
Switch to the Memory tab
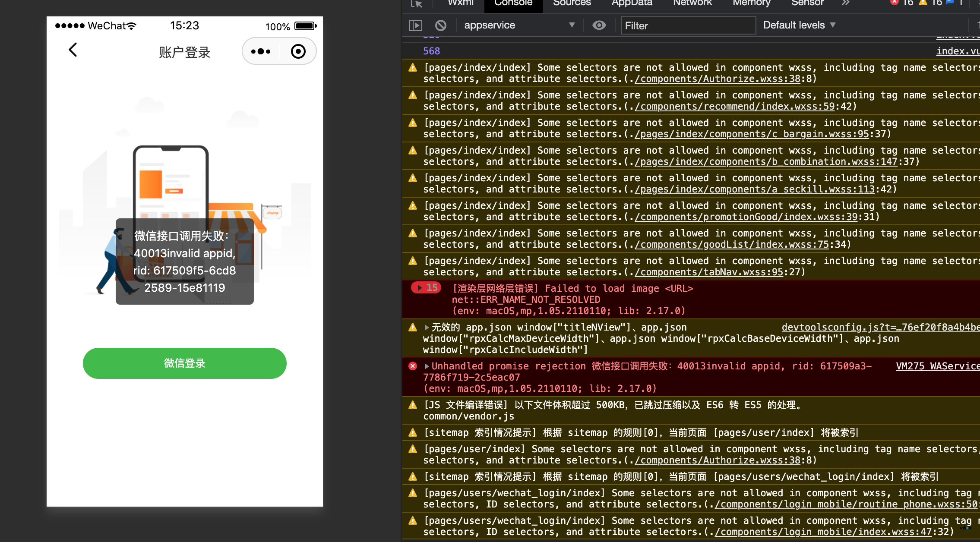coord(751,3)
